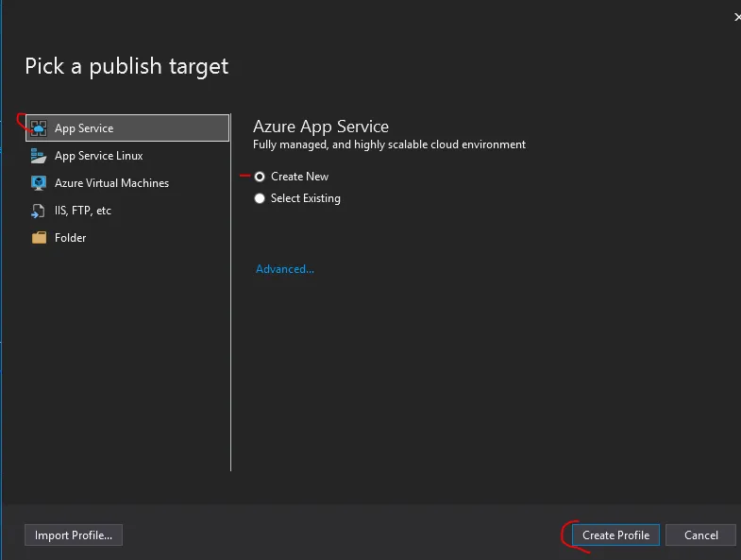Switch to the App Service Linux label
741x560 pixels.
(x=99, y=156)
